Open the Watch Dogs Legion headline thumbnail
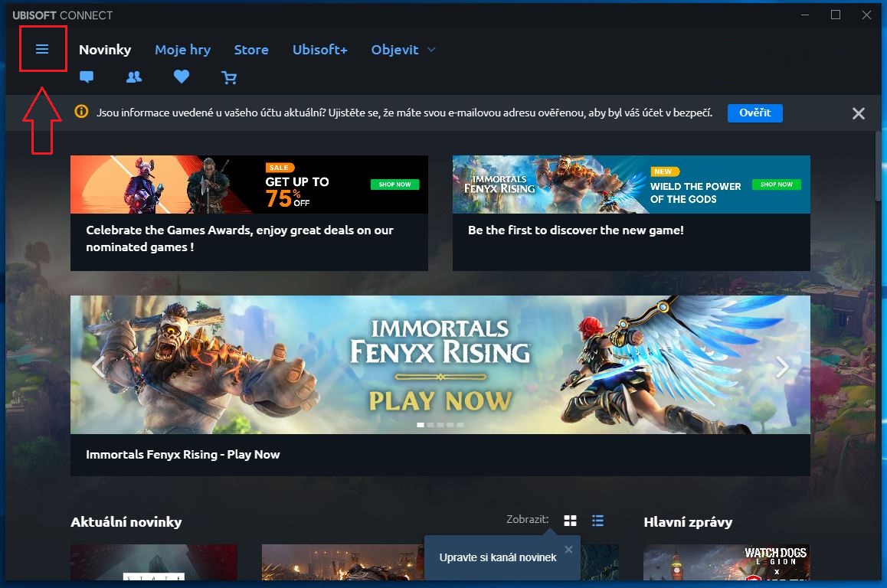 tap(726, 562)
